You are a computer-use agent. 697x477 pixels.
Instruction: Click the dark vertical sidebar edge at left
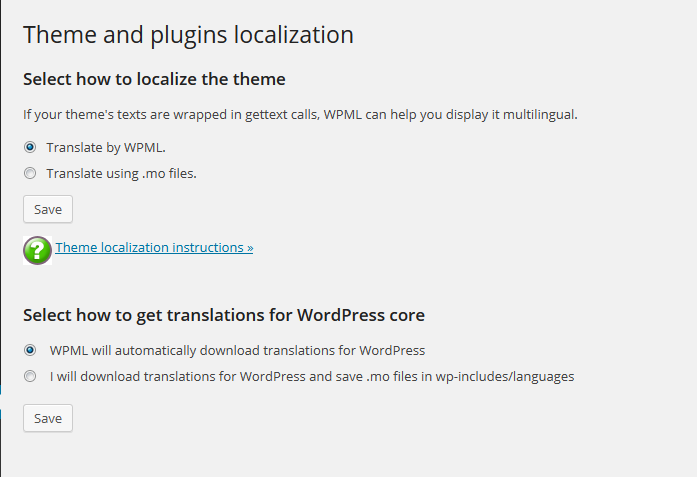click(1, 238)
